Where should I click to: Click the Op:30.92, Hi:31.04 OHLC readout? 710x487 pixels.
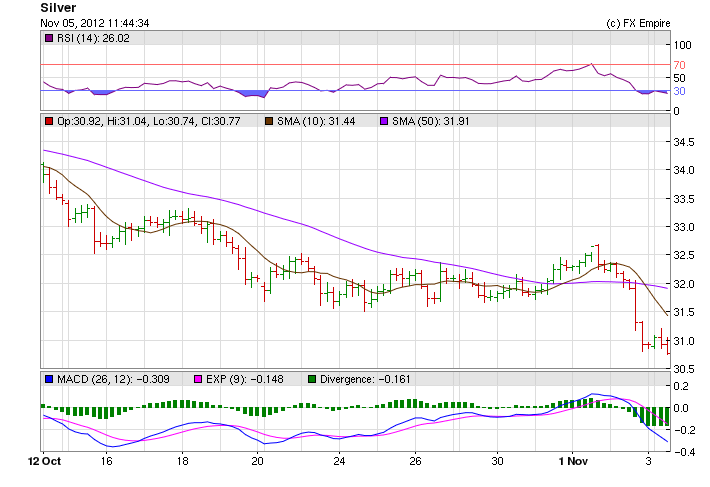[149, 121]
